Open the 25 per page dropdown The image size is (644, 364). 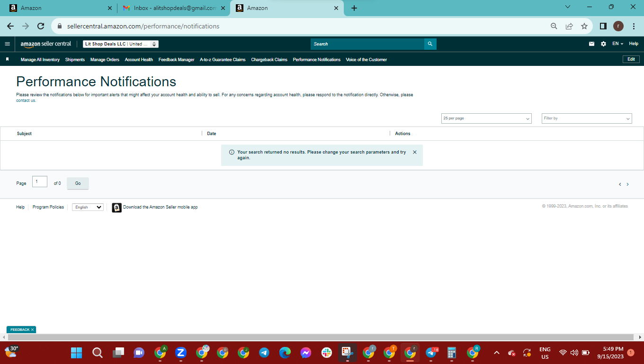[x=486, y=118]
